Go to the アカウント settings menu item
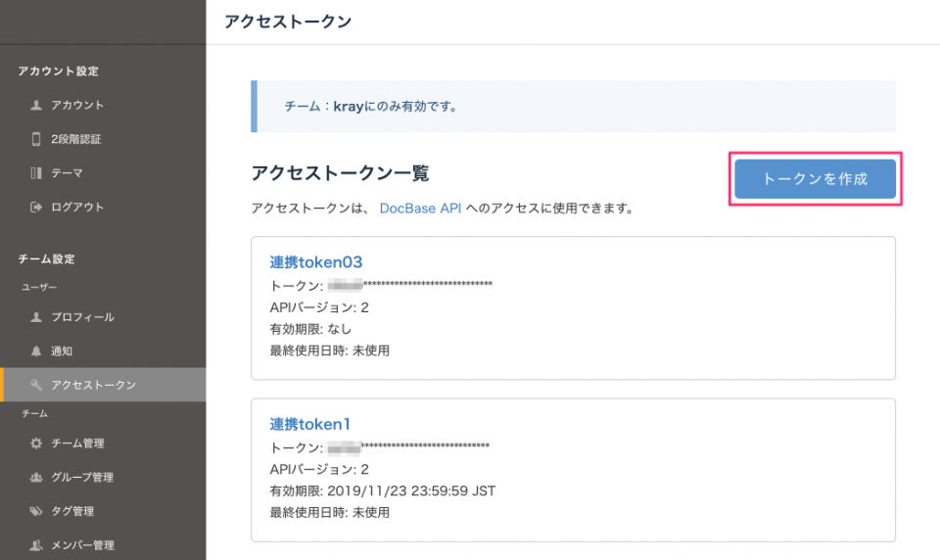The width and height of the screenshot is (940, 560). [x=77, y=105]
